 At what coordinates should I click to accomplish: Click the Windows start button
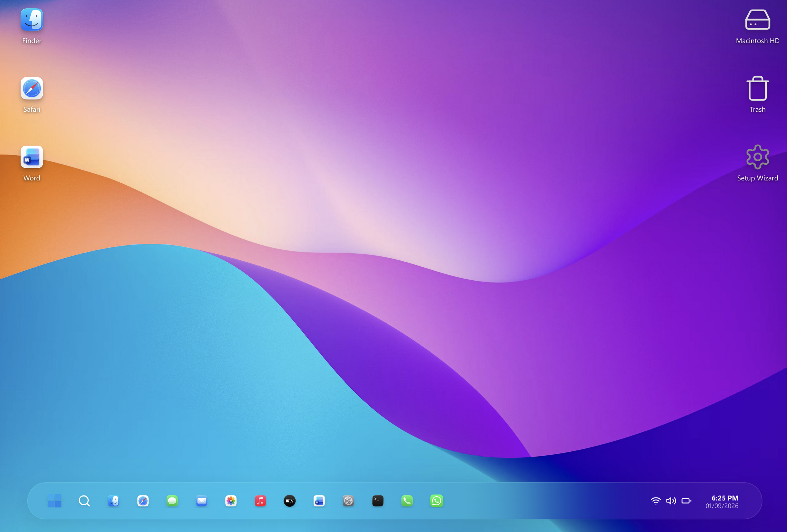[55, 501]
